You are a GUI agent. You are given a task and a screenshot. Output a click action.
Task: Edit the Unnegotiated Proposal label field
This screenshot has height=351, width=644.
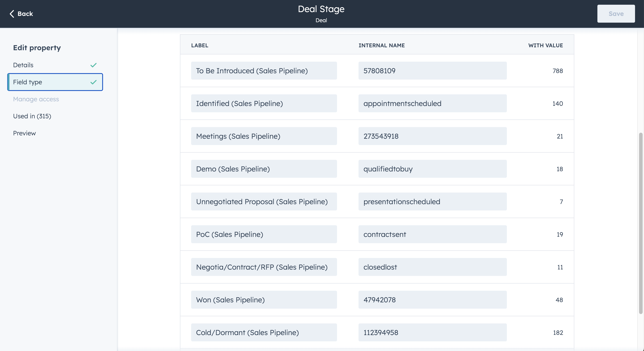click(x=264, y=201)
